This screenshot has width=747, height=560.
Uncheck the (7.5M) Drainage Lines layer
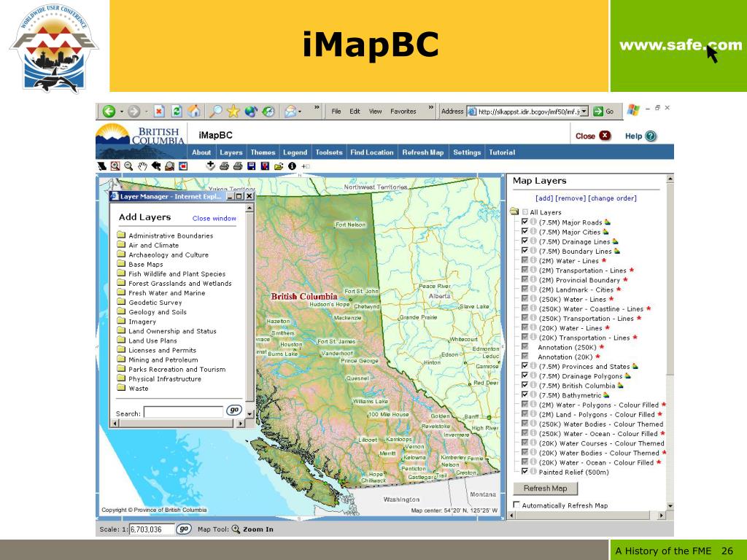[x=525, y=241]
